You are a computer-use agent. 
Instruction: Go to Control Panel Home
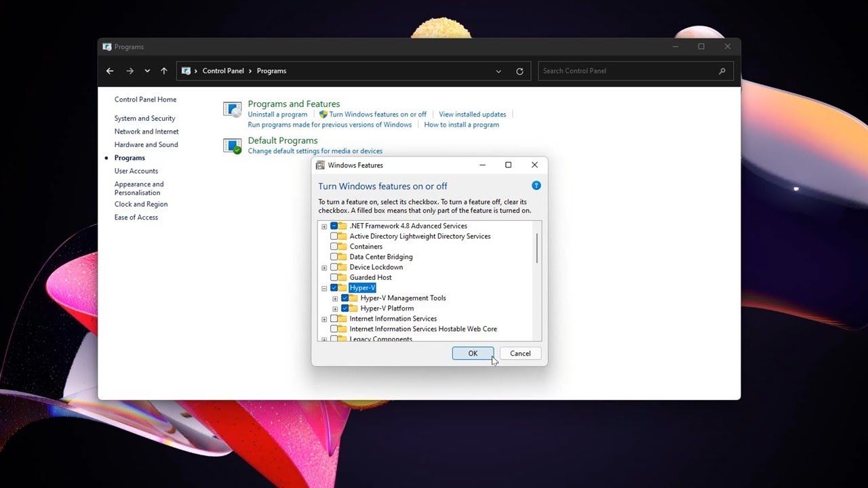click(145, 100)
